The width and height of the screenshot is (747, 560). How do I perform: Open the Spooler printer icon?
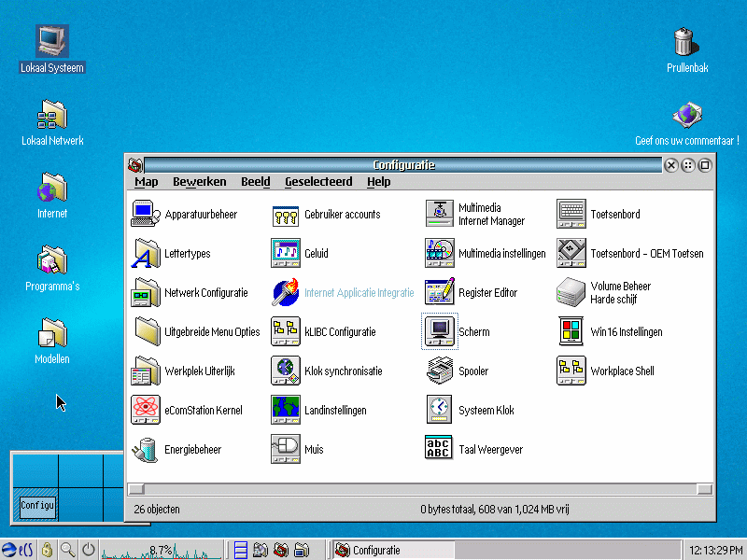tap(439, 371)
